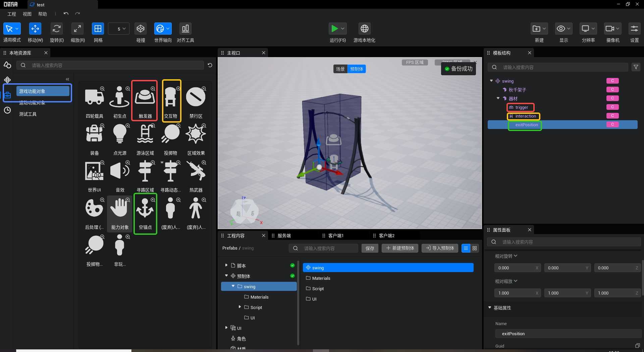Image resolution: width=644 pixels, height=352 pixels.
Task: Select the 空锚点 anchor asset
Action: [145, 214]
